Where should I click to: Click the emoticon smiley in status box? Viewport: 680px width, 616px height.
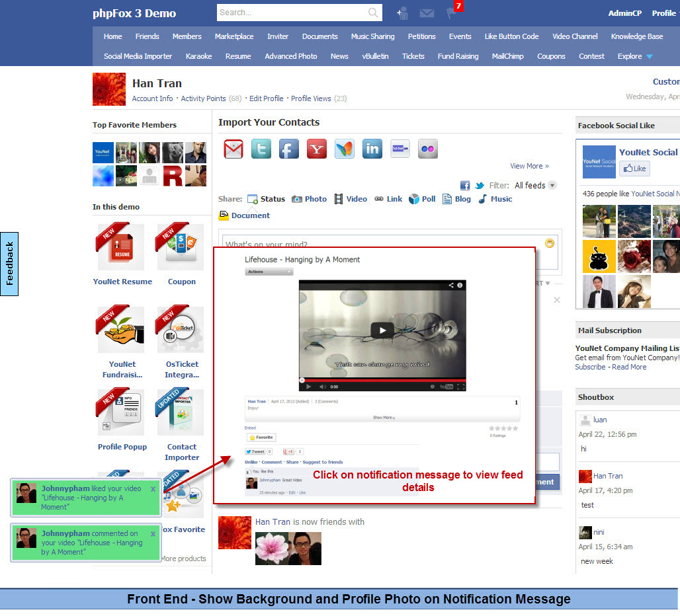(x=550, y=243)
